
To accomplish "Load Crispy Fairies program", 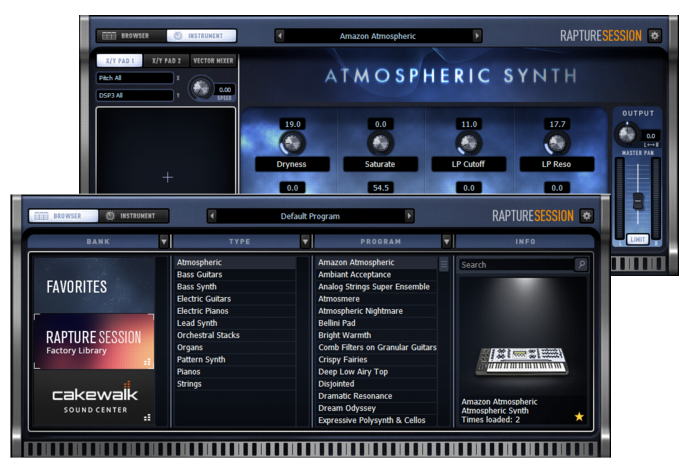I will point(377,359).
